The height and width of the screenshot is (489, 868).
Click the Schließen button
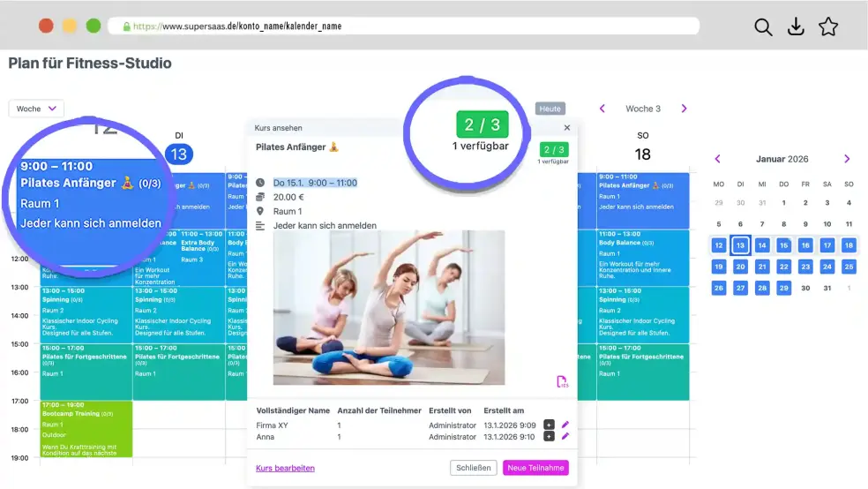coord(474,468)
